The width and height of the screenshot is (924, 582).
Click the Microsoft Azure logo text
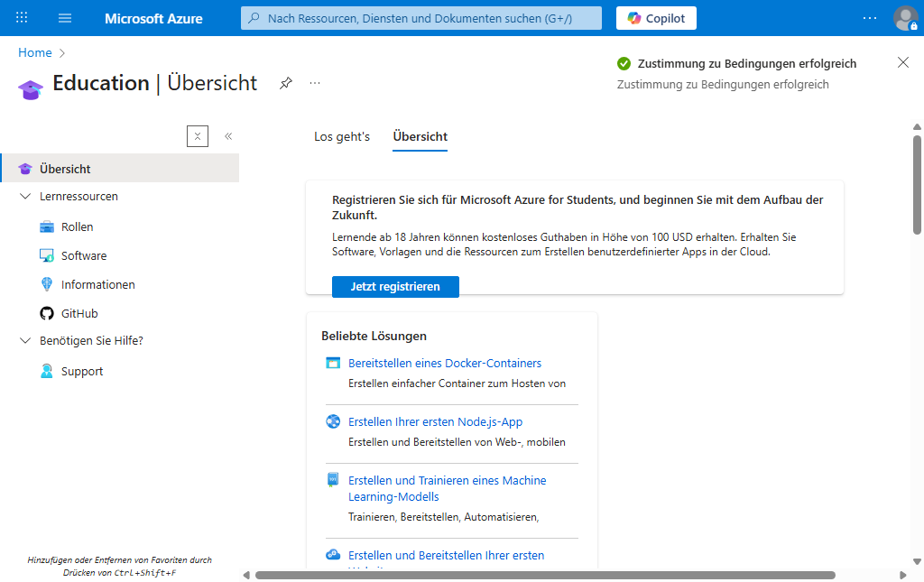point(153,18)
